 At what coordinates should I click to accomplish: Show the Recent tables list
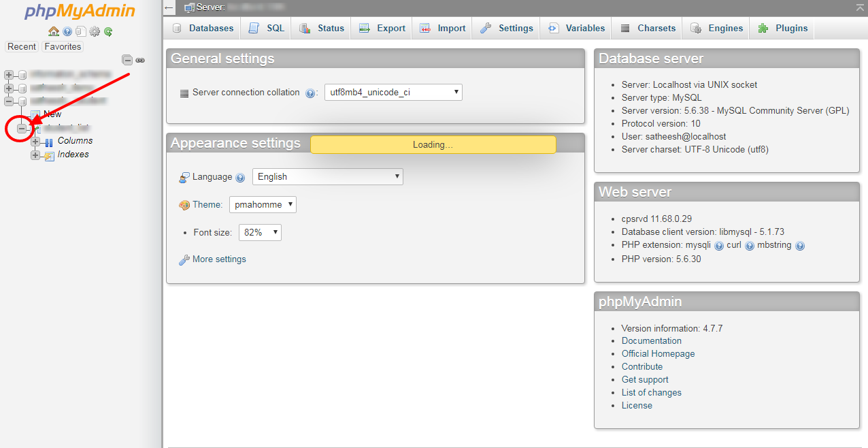22,46
